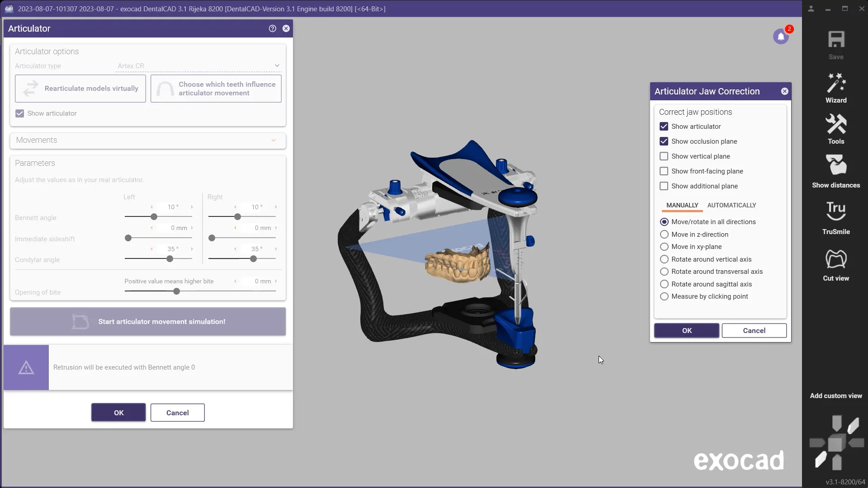Click the view orientation cube
Image resolution: width=868 pixels, height=488 pixels.
pos(836,443)
